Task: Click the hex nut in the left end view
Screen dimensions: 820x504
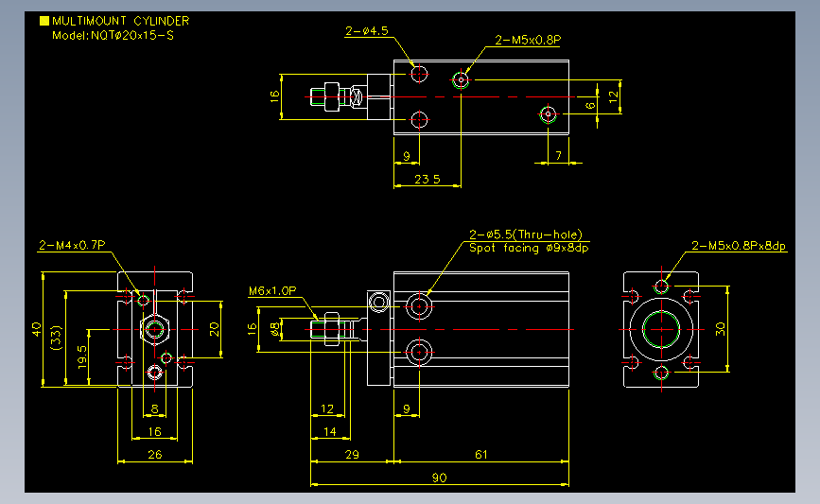Action: [x=155, y=329]
